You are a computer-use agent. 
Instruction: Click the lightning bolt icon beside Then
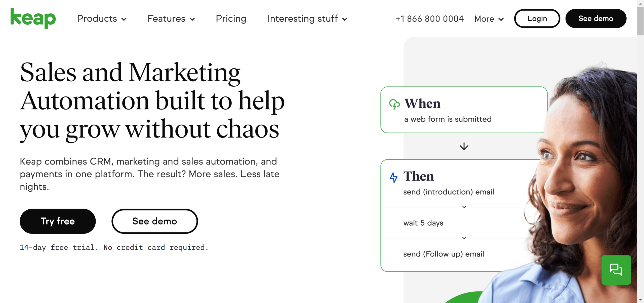[x=393, y=177]
